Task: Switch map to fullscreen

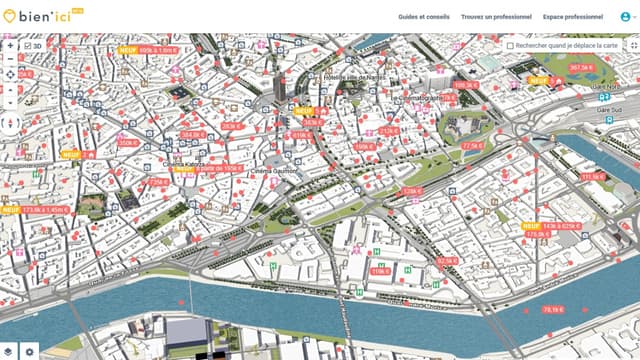Action: pyautogui.click(x=633, y=45)
